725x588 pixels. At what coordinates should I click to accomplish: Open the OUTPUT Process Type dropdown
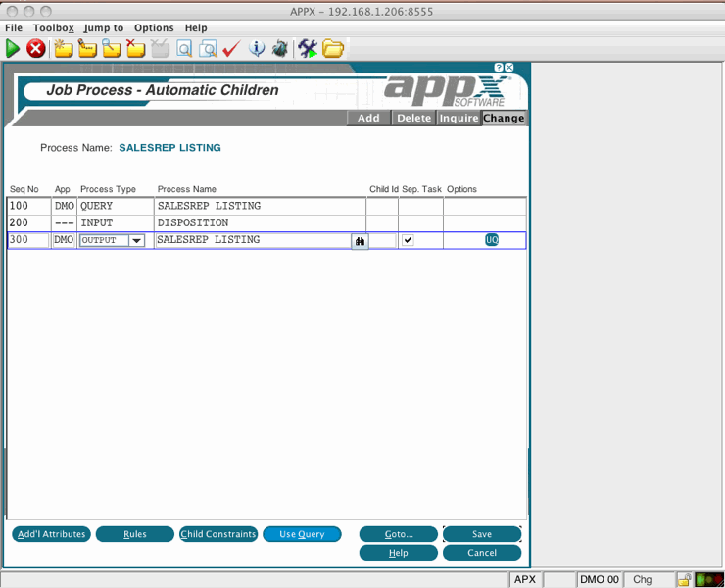coord(136,241)
